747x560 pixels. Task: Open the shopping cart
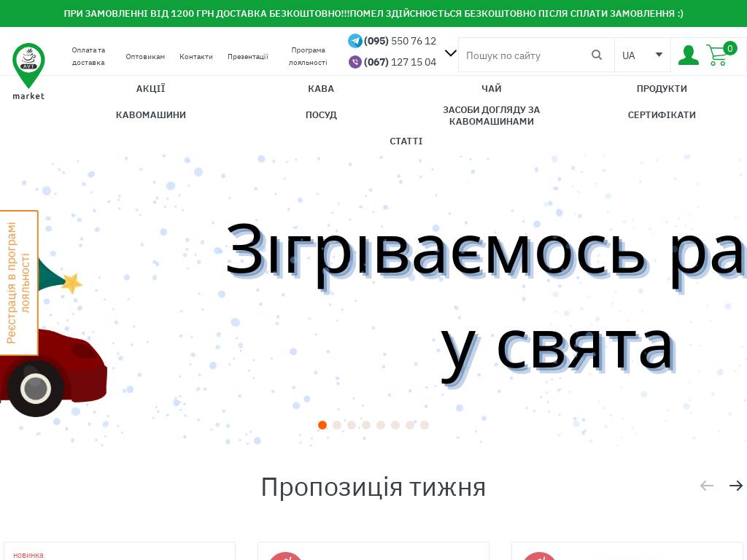pyautogui.click(x=717, y=55)
